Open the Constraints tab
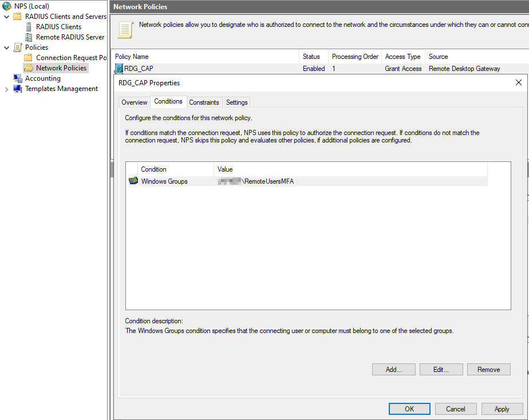 pos(204,102)
